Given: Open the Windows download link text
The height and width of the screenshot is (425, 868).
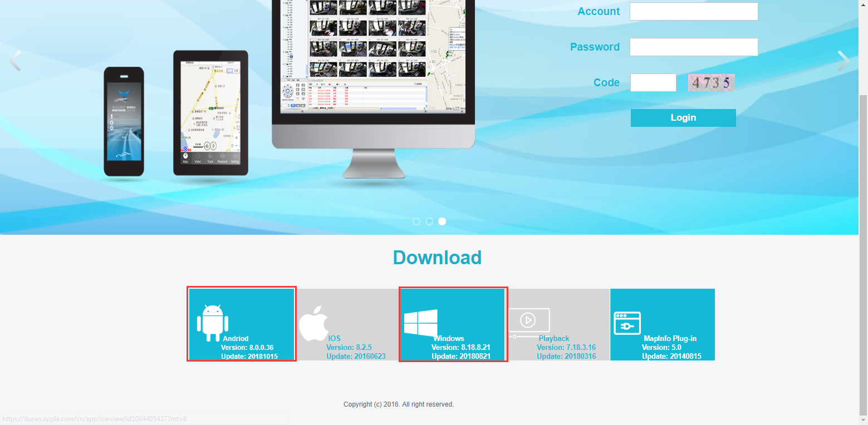Looking at the screenshot, I should coord(449,338).
